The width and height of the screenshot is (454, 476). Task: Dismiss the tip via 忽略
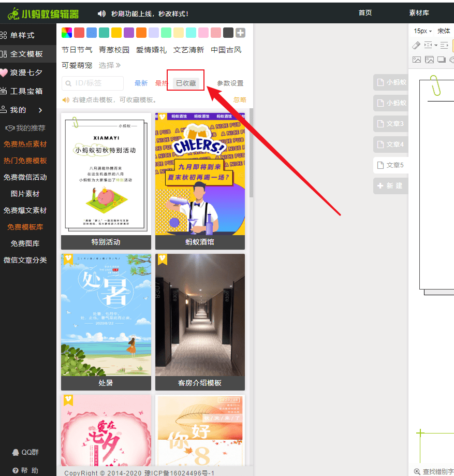240,100
